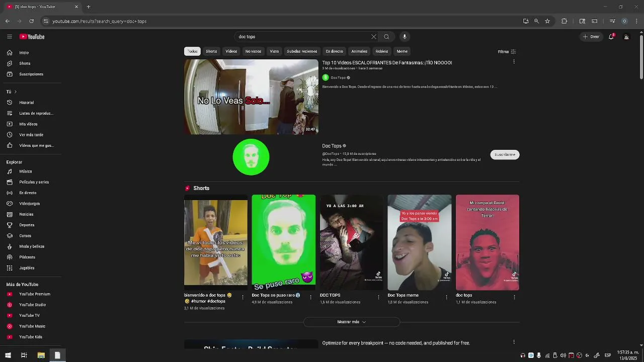Open File Explorer from taskbar
The height and width of the screenshot is (362, 644).
point(41,355)
